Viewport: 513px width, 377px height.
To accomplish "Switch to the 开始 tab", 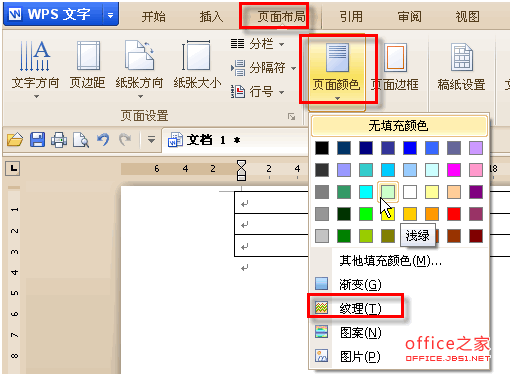I will (153, 16).
